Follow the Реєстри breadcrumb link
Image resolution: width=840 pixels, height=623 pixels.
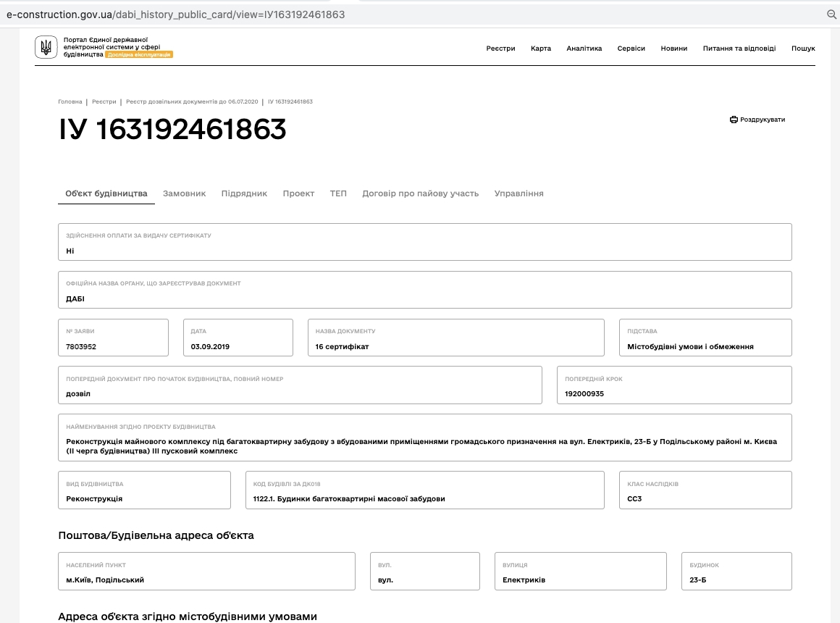pos(104,101)
